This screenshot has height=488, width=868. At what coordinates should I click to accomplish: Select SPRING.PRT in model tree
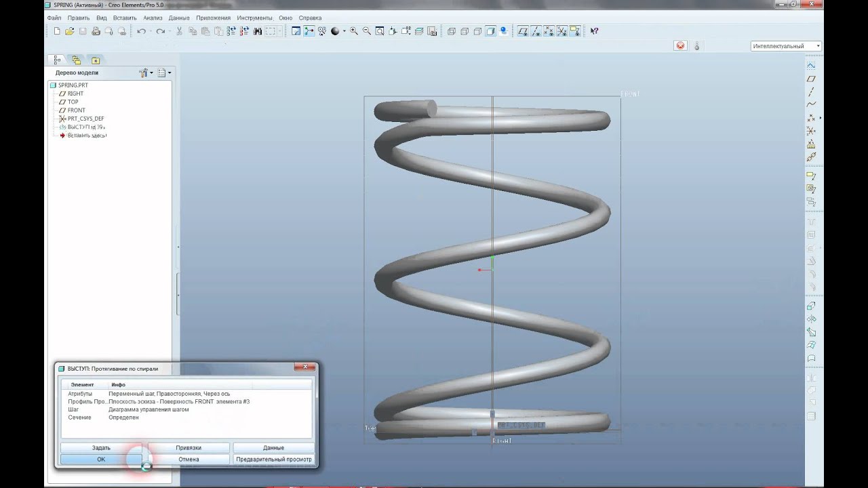[69, 85]
